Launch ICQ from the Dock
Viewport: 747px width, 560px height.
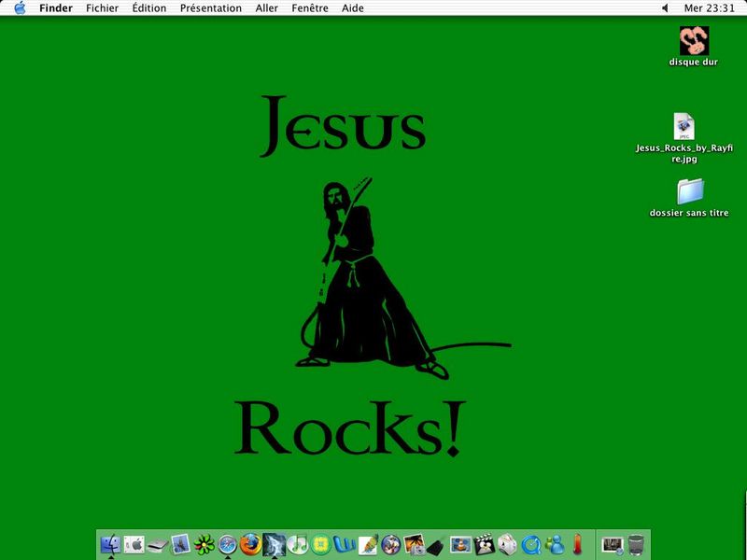pos(204,544)
